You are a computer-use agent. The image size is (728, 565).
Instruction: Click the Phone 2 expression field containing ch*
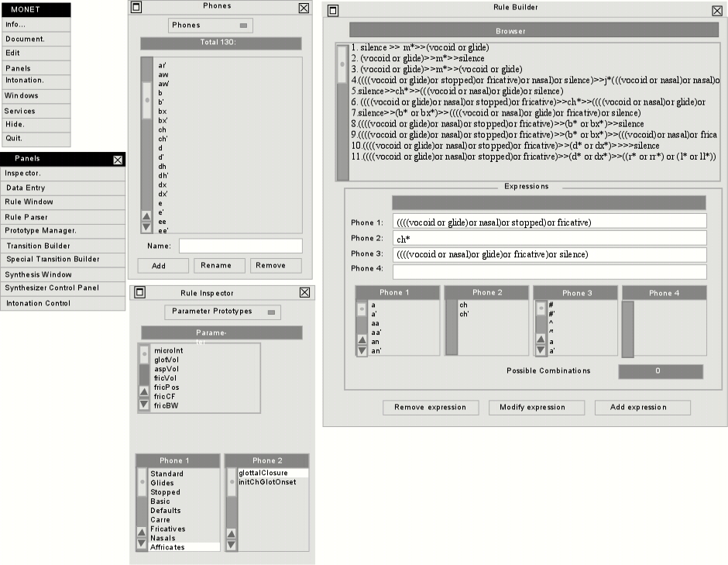[x=550, y=239]
